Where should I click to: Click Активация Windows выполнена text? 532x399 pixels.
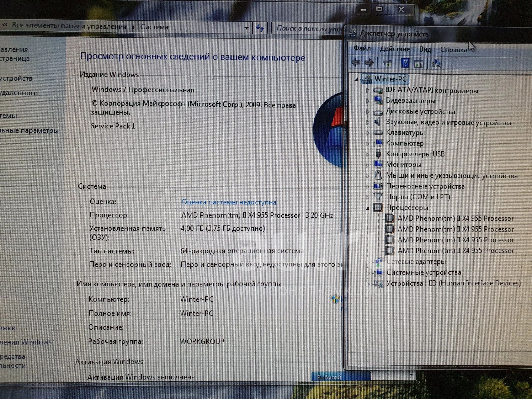[x=141, y=377]
